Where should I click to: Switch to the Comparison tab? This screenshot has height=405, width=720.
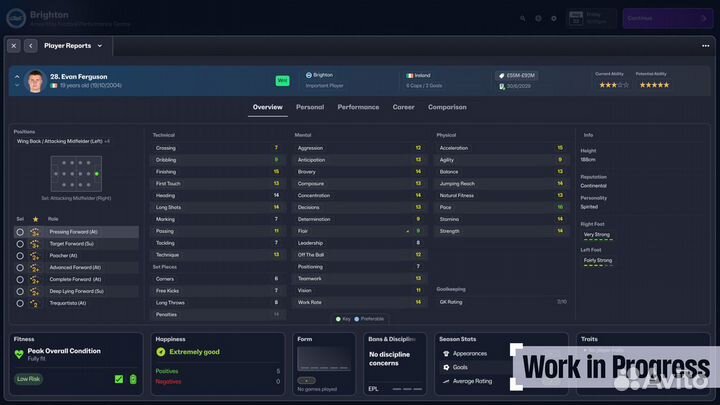447,107
